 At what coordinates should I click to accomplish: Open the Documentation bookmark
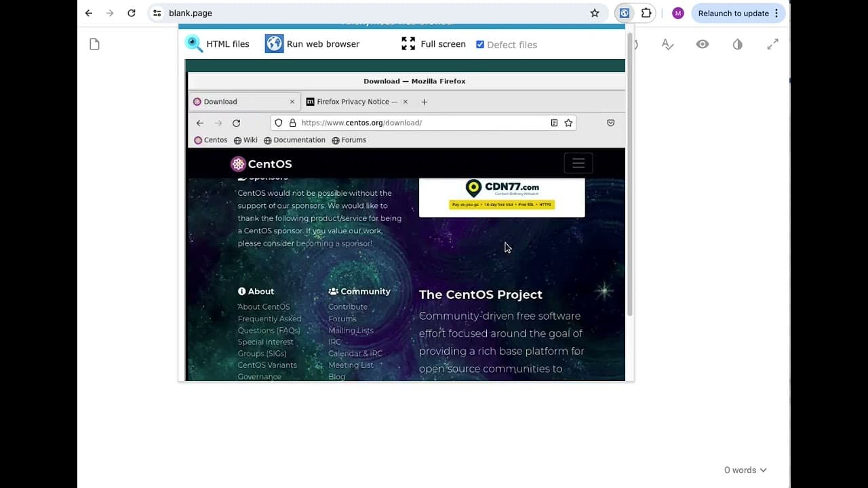click(294, 140)
